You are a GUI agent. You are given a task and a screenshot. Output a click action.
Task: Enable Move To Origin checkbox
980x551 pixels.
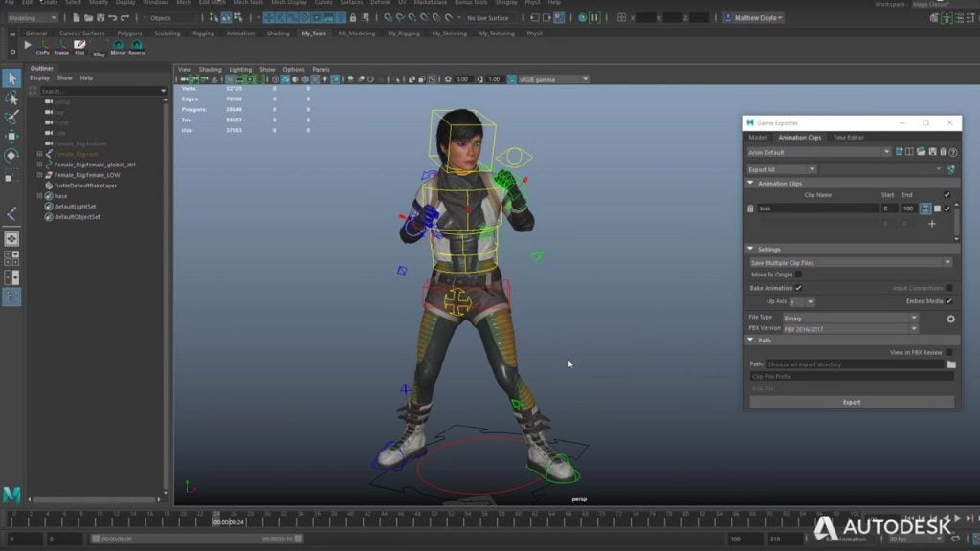click(799, 275)
